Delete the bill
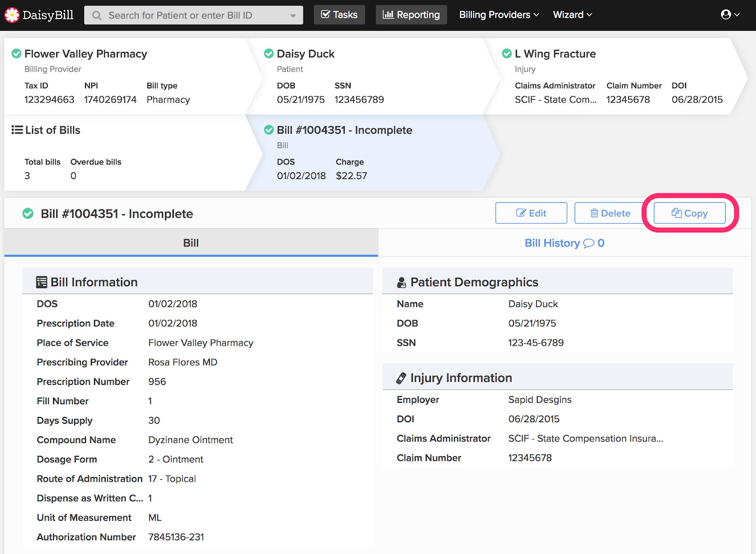756x554 pixels. tap(610, 213)
